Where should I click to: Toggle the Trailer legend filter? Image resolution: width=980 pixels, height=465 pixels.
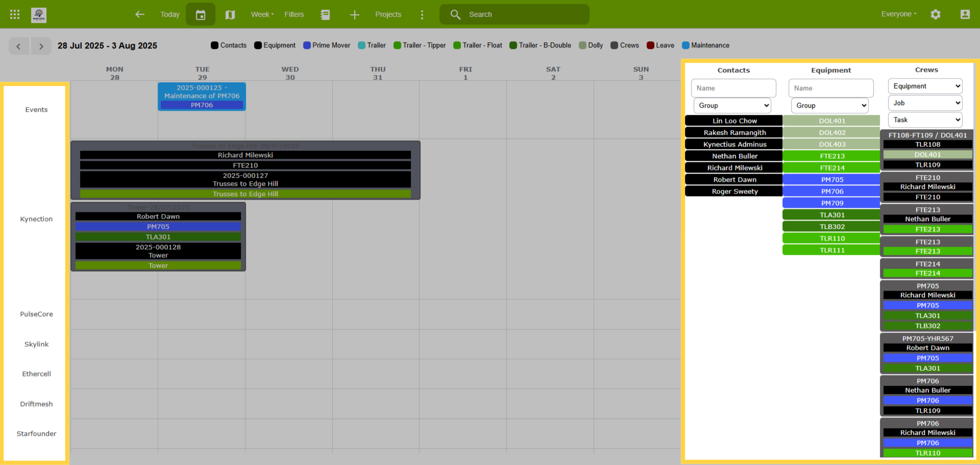(x=372, y=45)
